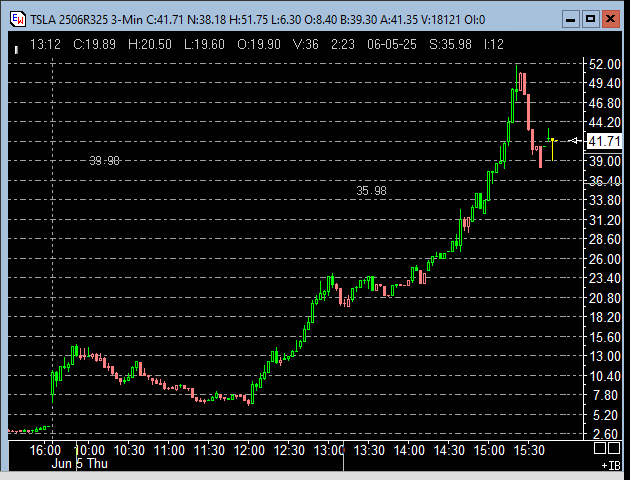Click the 2.60 price axis label
The width and height of the screenshot is (630, 480).
[606, 434]
